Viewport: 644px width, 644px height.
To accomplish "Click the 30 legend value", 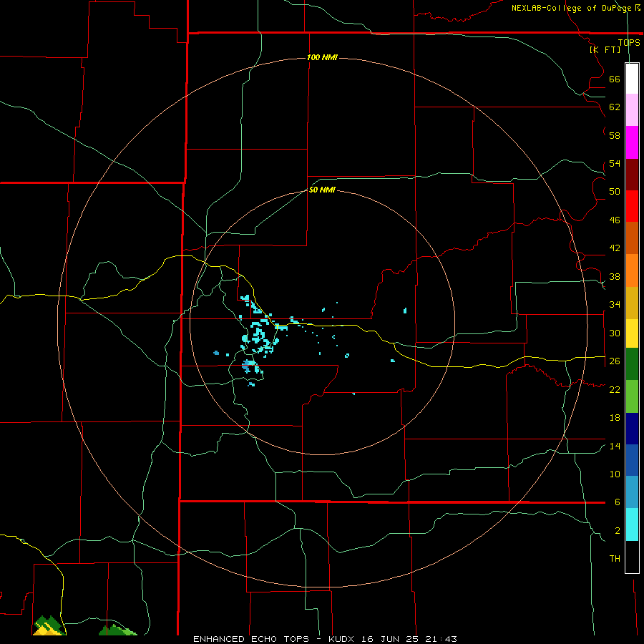I will 615,333.
